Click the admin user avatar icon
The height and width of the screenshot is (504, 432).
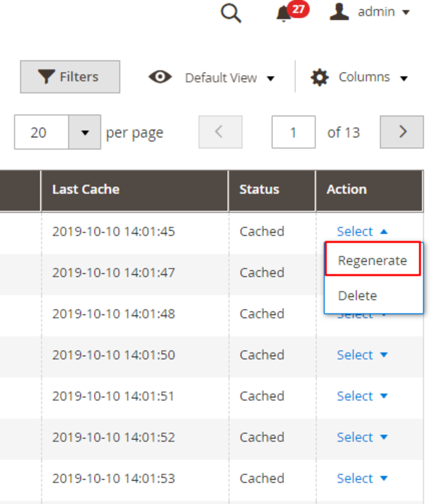(x=339, y=12)
